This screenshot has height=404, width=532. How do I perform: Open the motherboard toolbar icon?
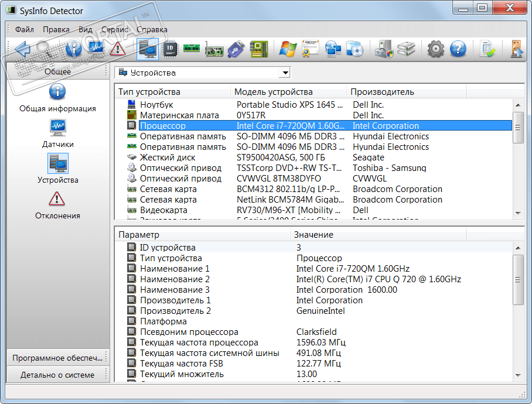point(258,49)
